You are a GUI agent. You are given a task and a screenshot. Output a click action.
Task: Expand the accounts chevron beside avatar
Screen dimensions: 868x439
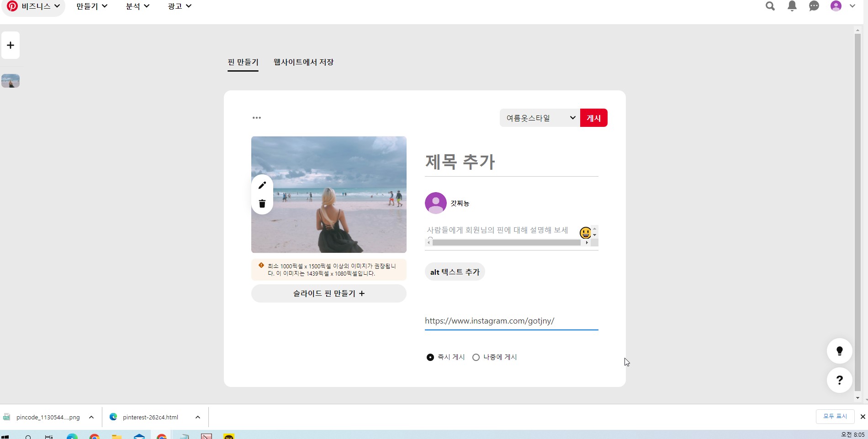click(x=852, y=6)
